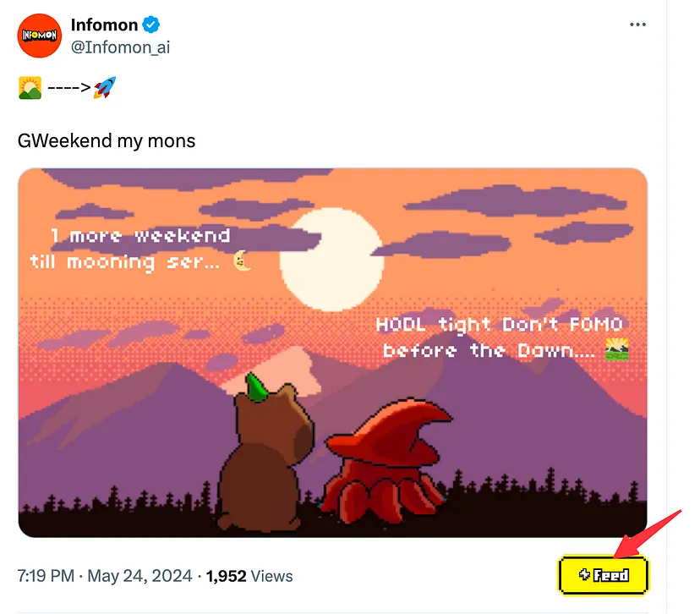700x614 pixels.
Task: Click the lightning icon on Feed button
Action: [x=584, y=574]
